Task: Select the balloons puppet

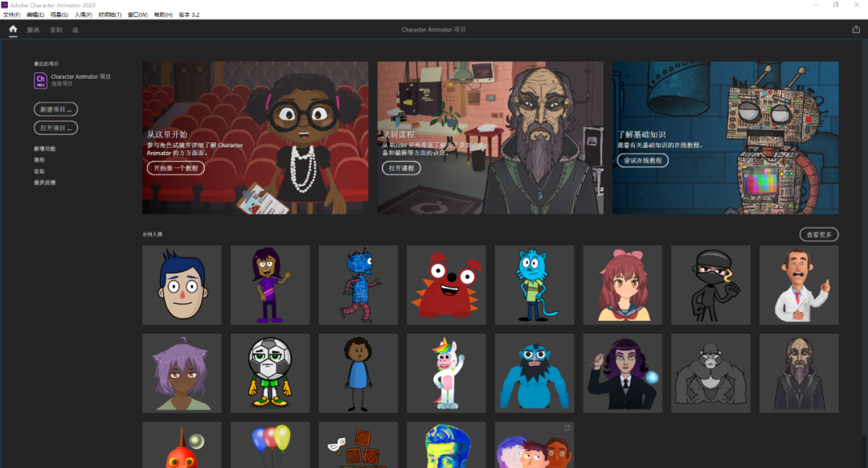Action: 269,445
